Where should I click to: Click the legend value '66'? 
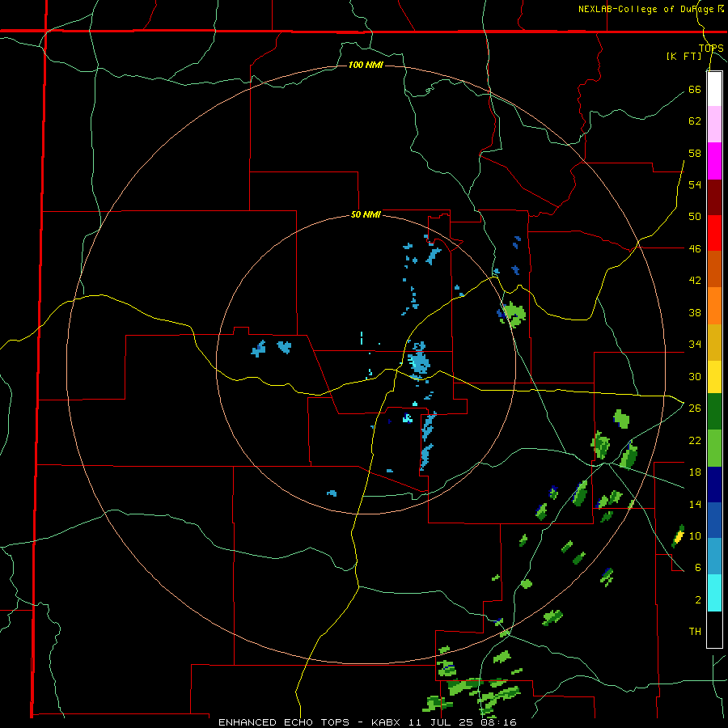click(695, 90)
